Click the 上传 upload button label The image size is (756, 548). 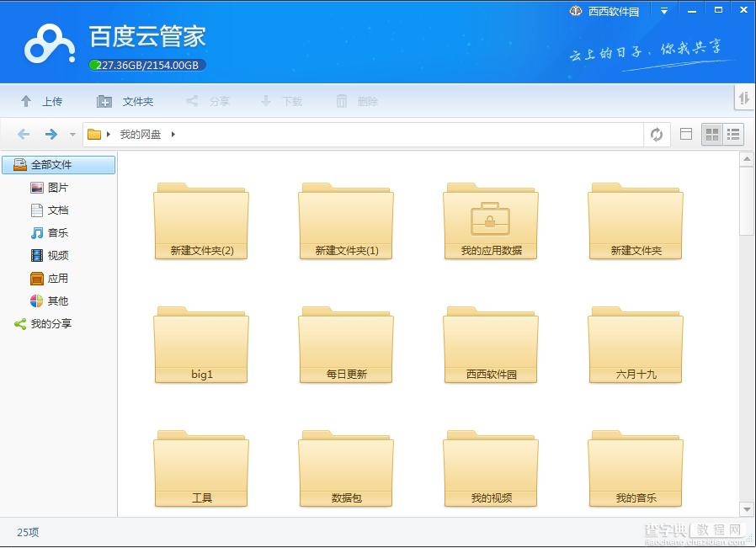[51, 101]
